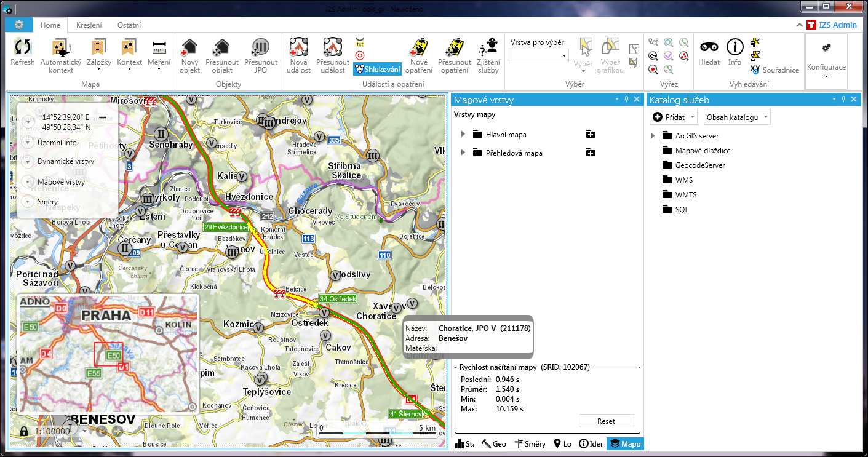Click the red target circle icon
Viewport: 868px width, 457px height.
(x=360, y=55)
